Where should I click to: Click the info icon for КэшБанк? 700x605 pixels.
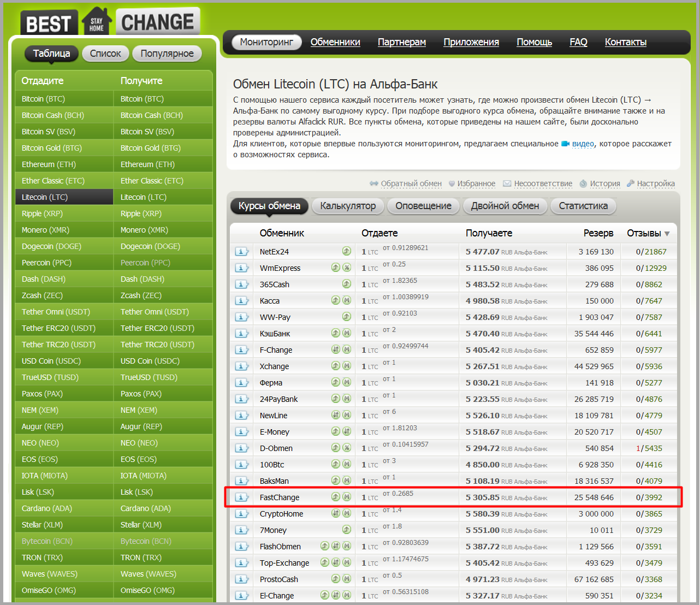[241, 334]
